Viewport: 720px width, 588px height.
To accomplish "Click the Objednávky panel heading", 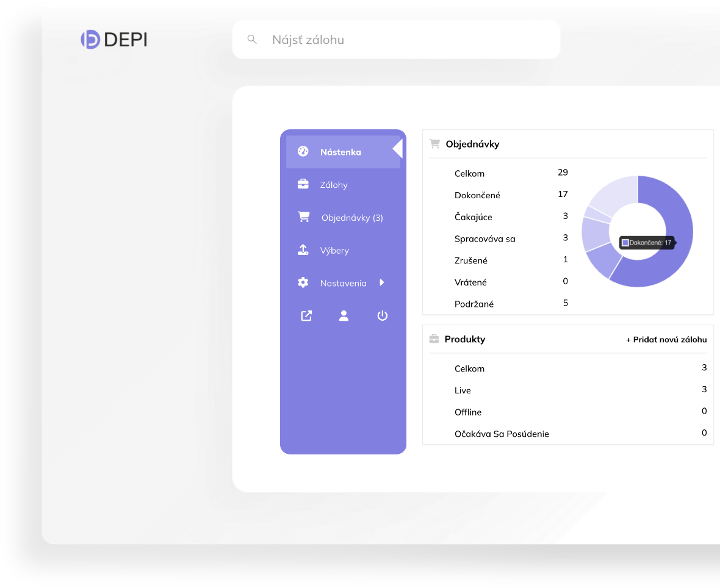I will click(472, 144).
